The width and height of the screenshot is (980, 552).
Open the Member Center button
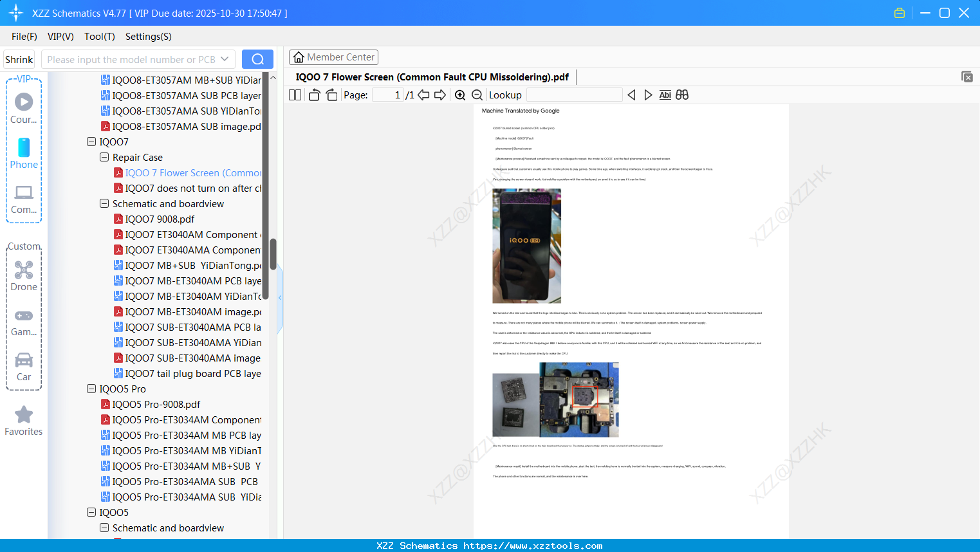click(333, 57)
